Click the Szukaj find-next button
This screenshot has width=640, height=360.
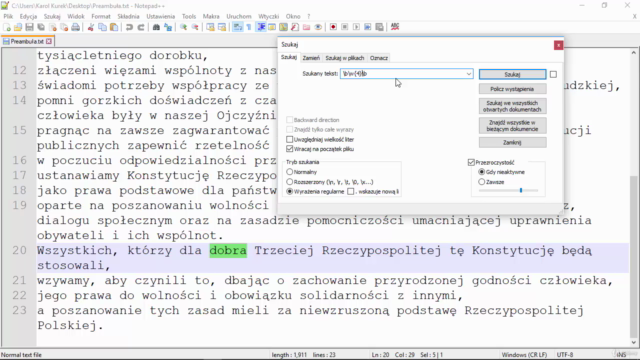click(512, 74)
